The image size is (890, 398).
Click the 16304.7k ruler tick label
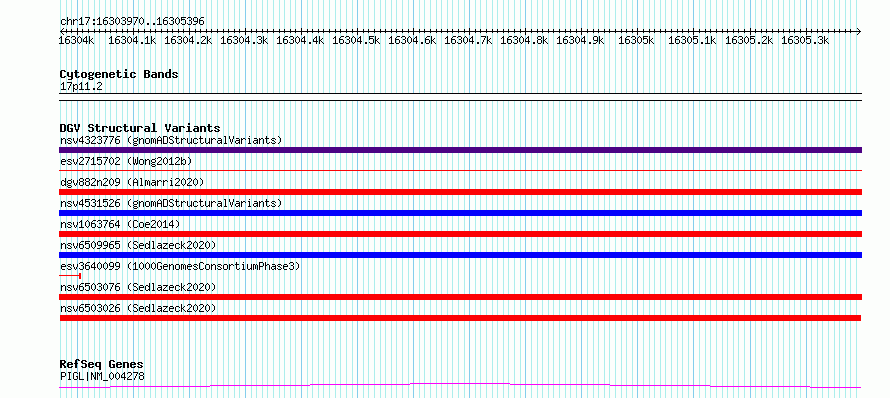[x=468, y=40]
